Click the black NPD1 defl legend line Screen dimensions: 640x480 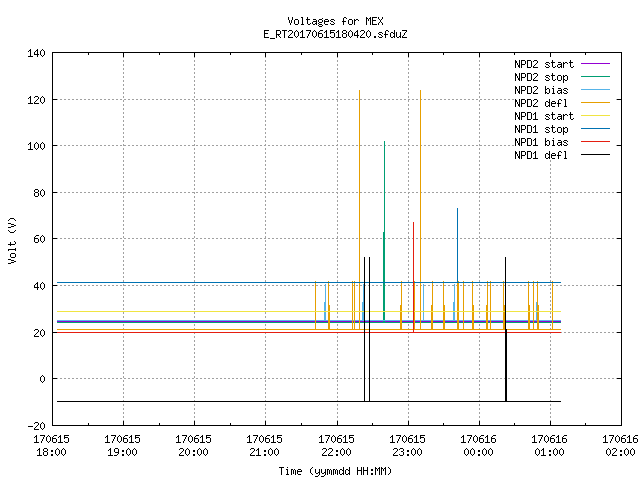595,155
